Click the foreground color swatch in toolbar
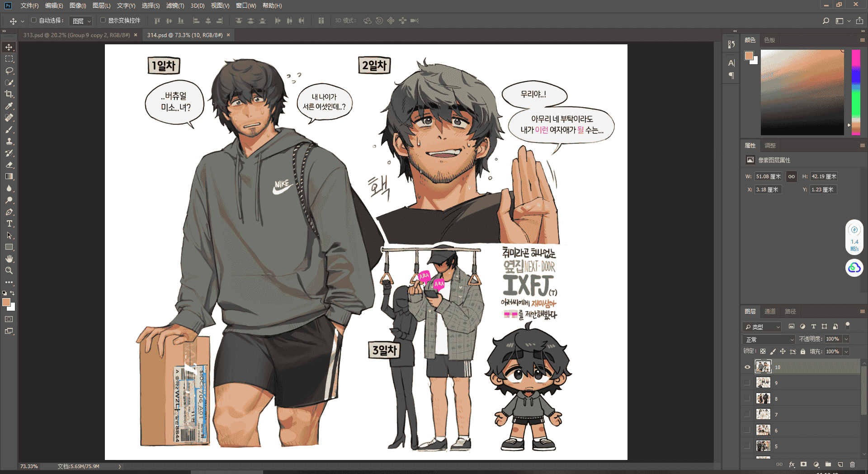Screen dimensions: 868x474 point(6,303)
